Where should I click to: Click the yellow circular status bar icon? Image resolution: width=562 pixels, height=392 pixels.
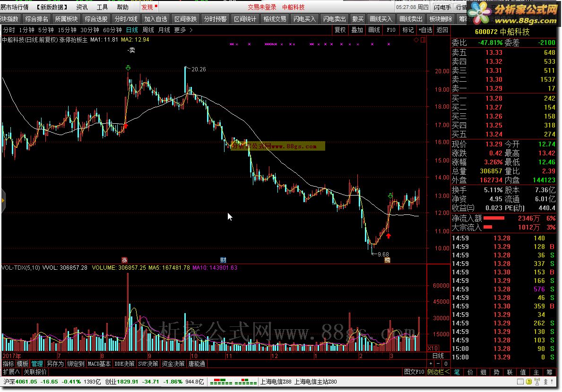point(528,382)
